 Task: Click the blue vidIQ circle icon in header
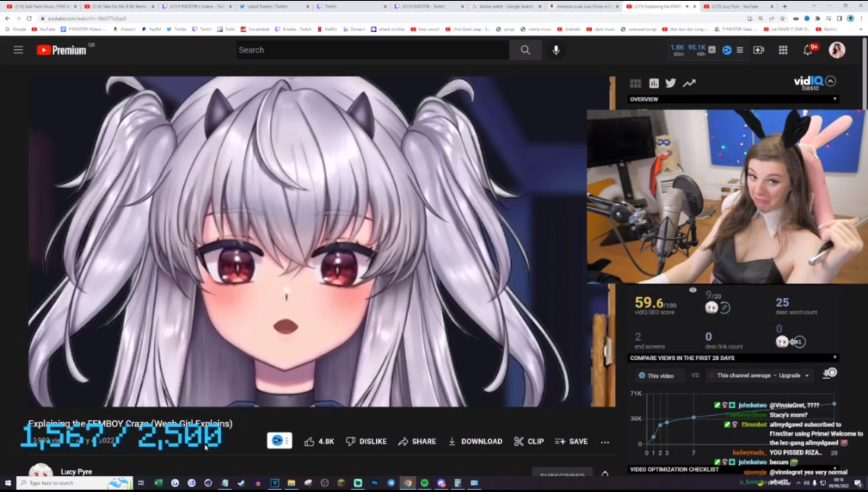pos(727,50)
